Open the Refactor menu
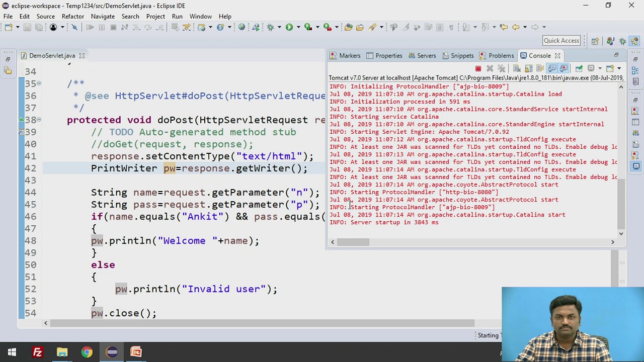 (72, 16)
